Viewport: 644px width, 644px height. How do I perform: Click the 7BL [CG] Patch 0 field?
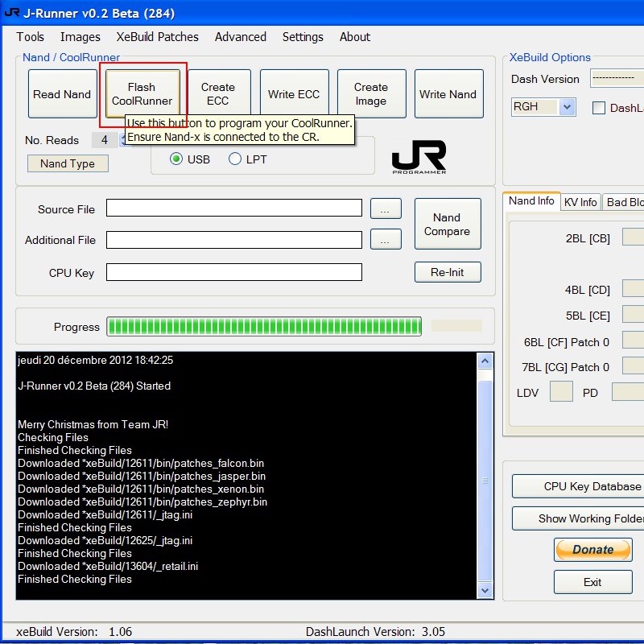pyautogui.click(x=634, y=365)
